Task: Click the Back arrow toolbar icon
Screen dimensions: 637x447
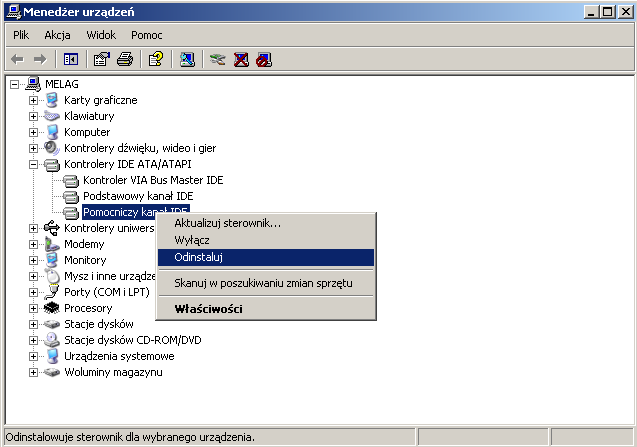Action: pos(17,60)
